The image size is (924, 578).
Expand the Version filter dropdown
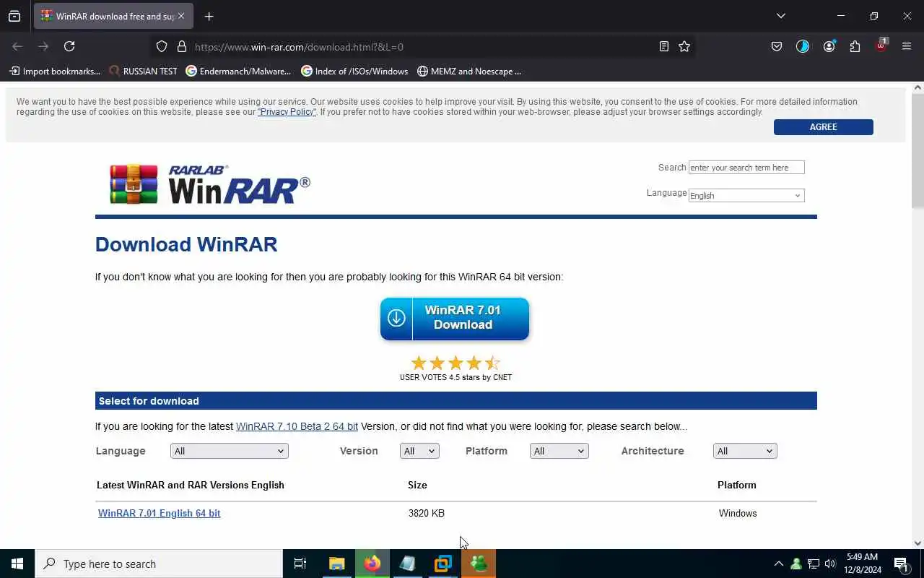[419, 451]
